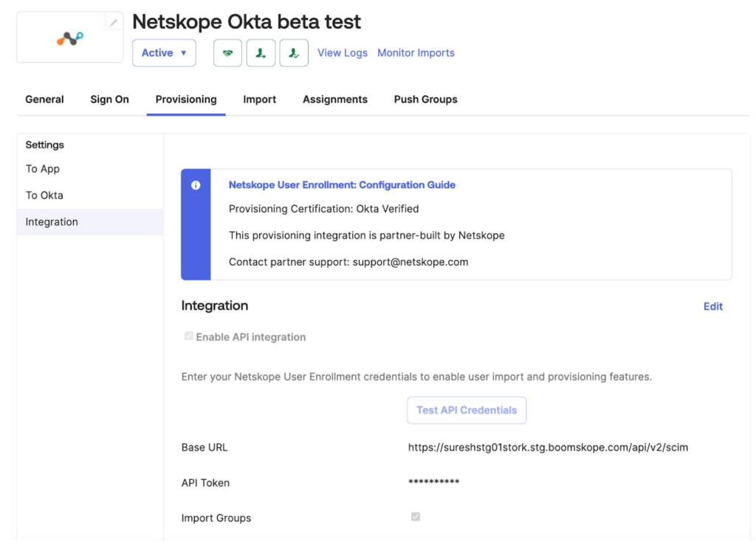Click the blue info icon
The image size is (756, 542).
[196, 185]
